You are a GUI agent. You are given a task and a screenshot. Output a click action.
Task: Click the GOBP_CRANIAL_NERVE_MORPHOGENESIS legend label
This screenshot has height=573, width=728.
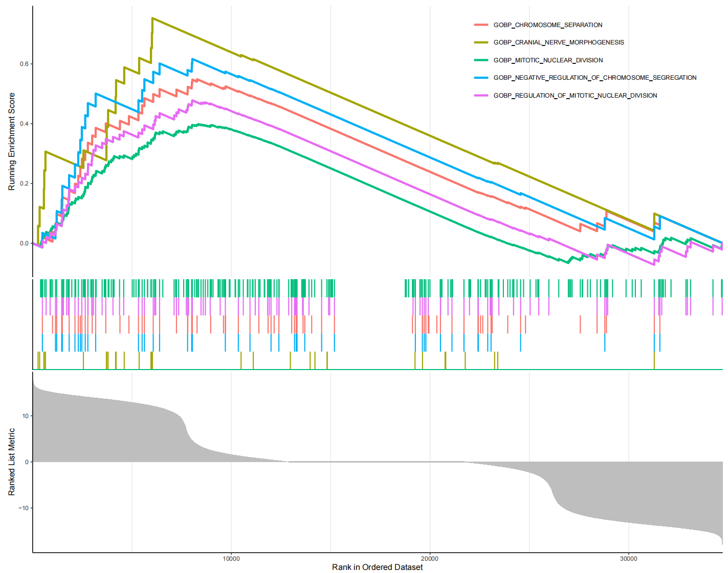coord(559,42)
